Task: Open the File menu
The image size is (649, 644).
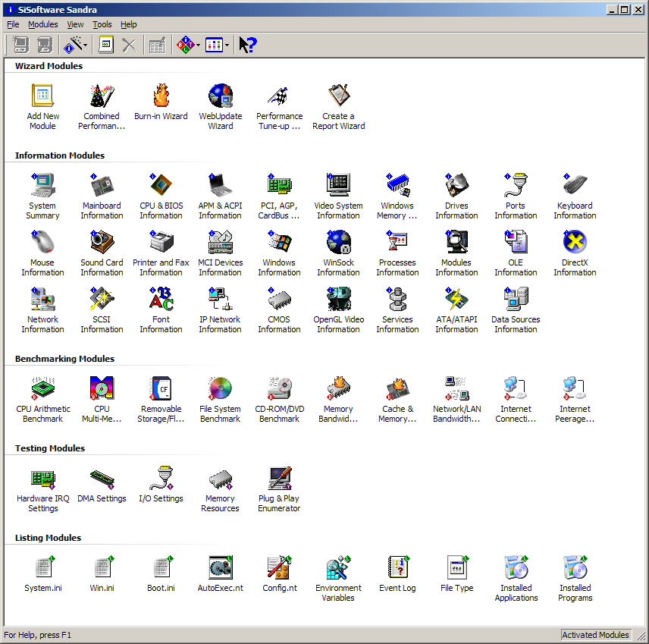Action: pyautogui.click(x=13, y=24)
